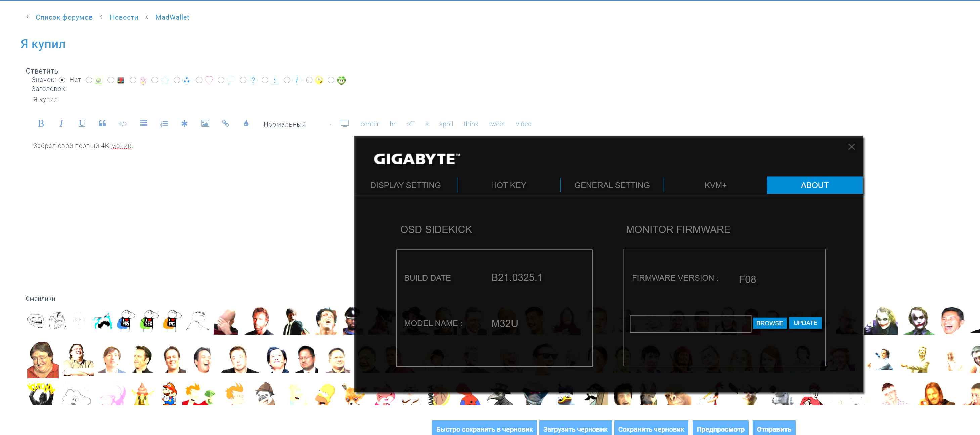980x435 pixels.
Task: Apply bold formatting in the editor
Action: point(41,124)
